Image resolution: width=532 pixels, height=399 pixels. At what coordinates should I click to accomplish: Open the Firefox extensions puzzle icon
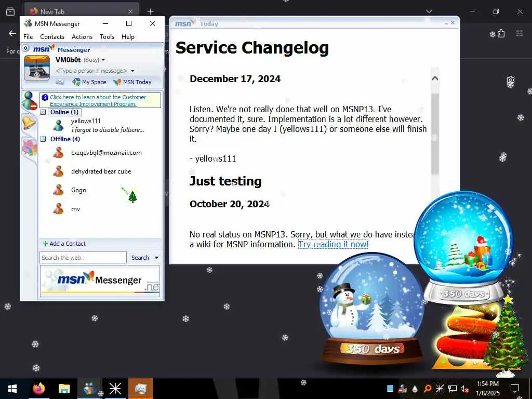pyautogui.click(x=501, y=33)
